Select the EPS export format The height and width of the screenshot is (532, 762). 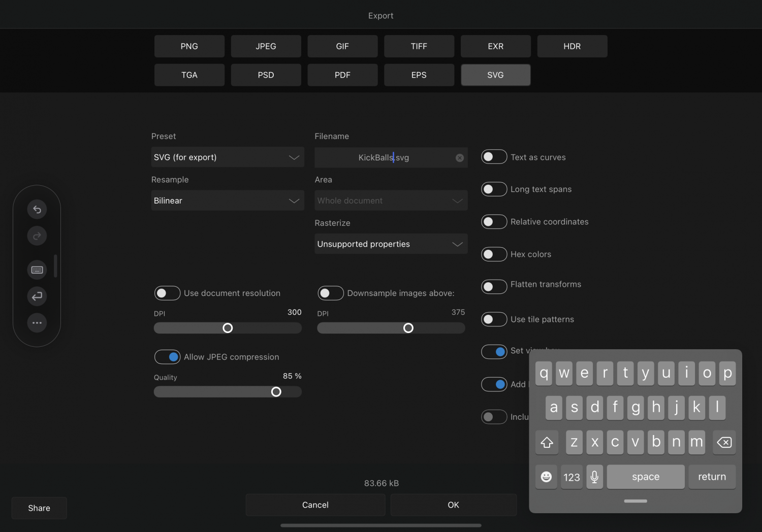click(x=419, y=75)
